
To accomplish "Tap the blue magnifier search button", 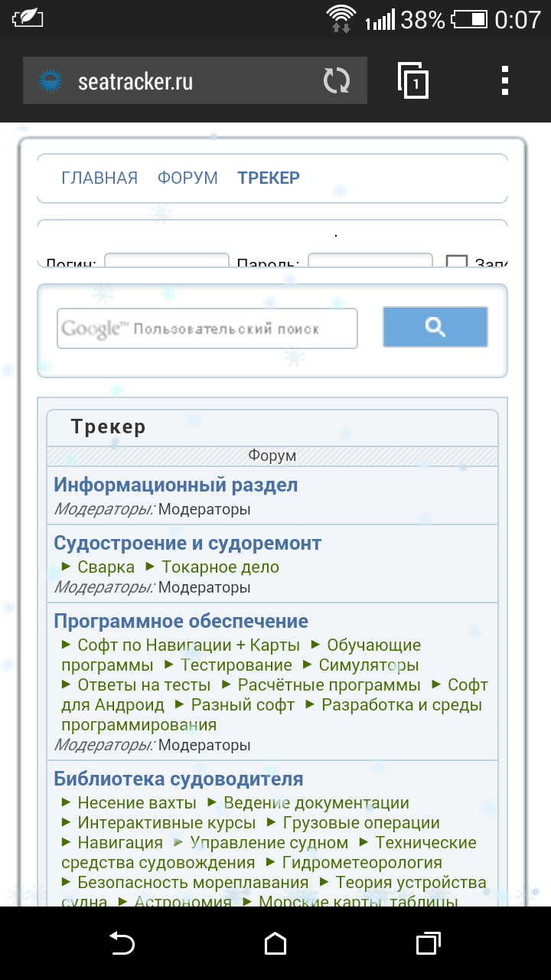I will pyautogui.click(x=435, y=327).
